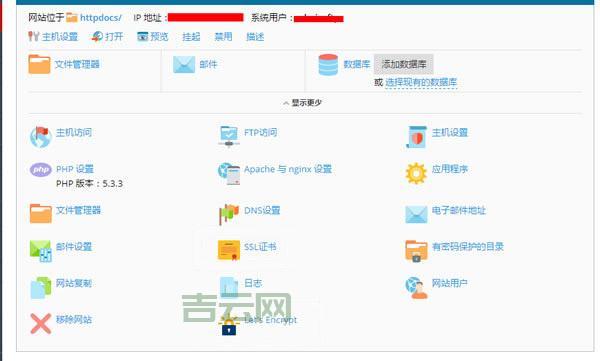This screenshot has width=600, height=361.
Task: Click the 主机设置 shield icon in grid
Action: tap(417, 137)
